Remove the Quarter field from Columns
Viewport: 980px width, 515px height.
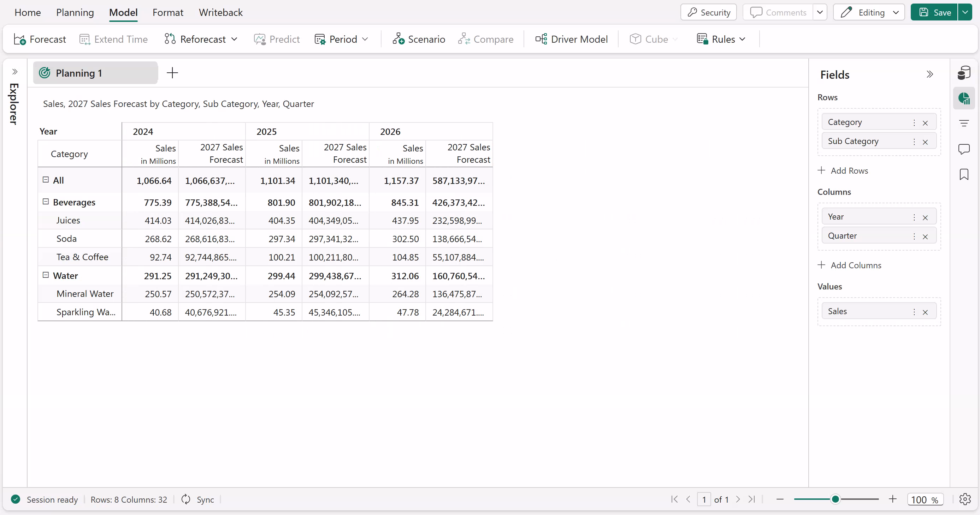point(925,236)
